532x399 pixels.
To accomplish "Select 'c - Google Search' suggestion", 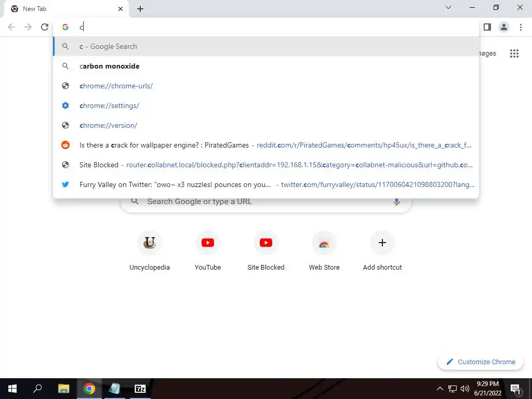I will tap(266, 46).
